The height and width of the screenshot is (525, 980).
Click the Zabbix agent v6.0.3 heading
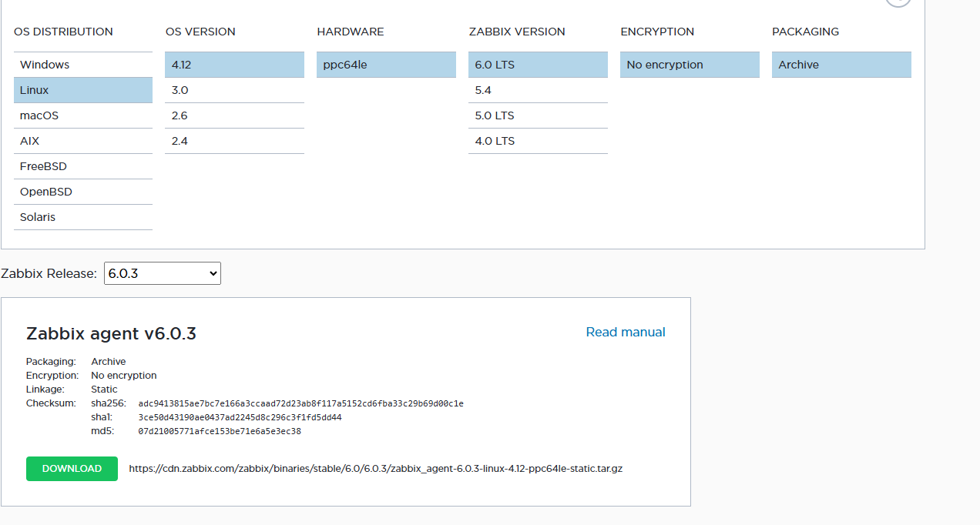[112, 334]
